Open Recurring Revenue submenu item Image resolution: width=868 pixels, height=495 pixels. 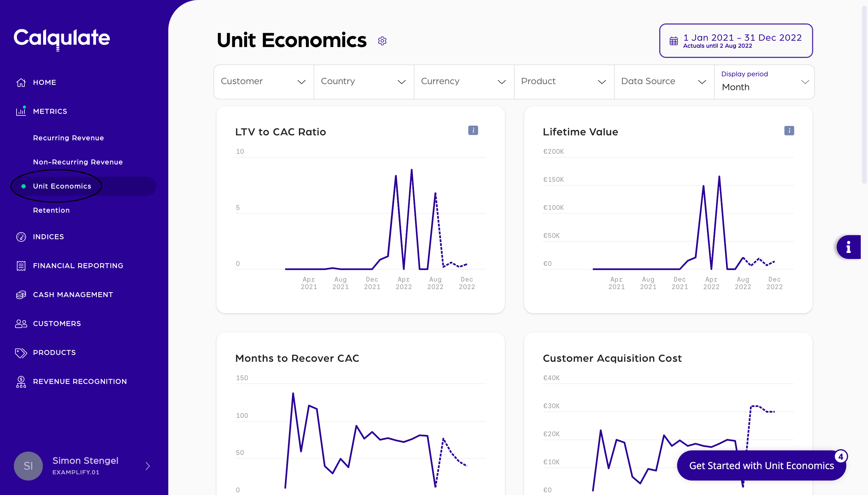pyautogui.click(x=68, y=138)
